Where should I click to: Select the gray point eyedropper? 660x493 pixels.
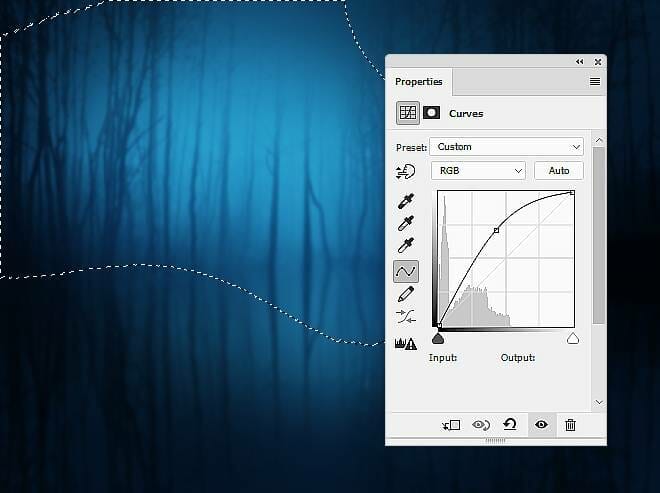(406, 224)
